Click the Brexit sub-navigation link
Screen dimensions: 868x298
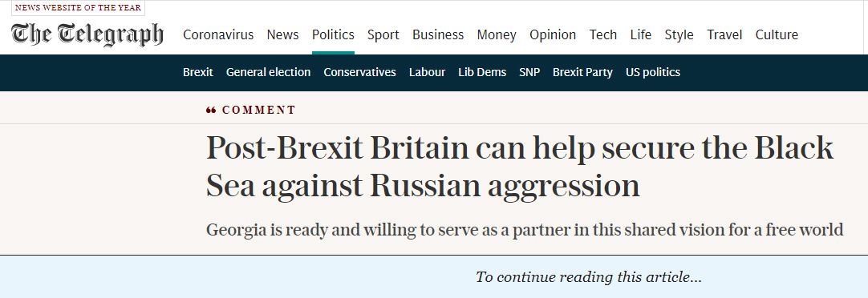tap(197, 72)
